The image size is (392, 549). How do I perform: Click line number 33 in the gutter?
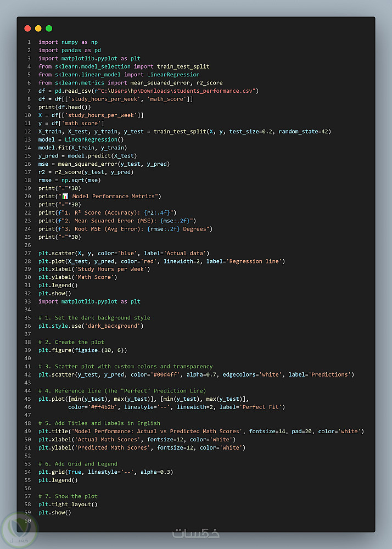point(27,301)
